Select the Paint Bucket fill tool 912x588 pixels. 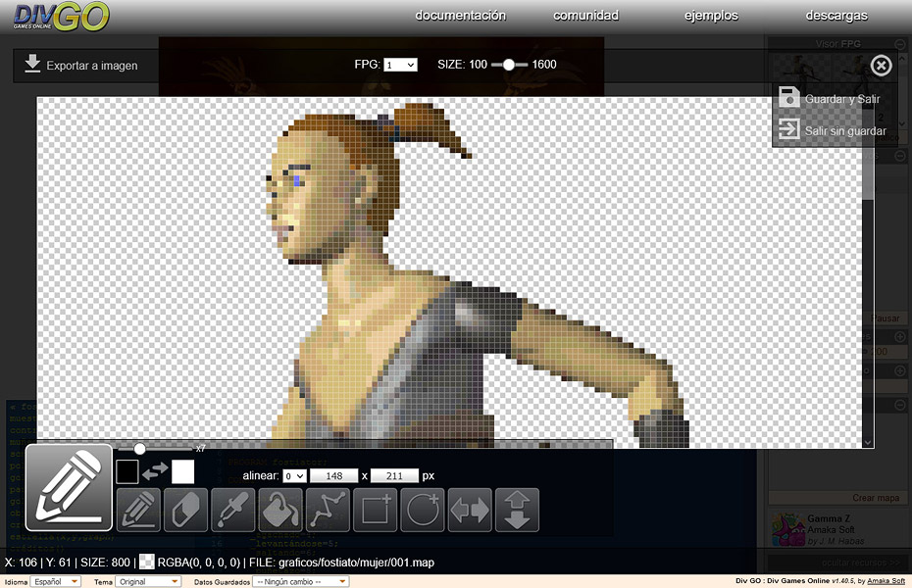coord(280,511)
